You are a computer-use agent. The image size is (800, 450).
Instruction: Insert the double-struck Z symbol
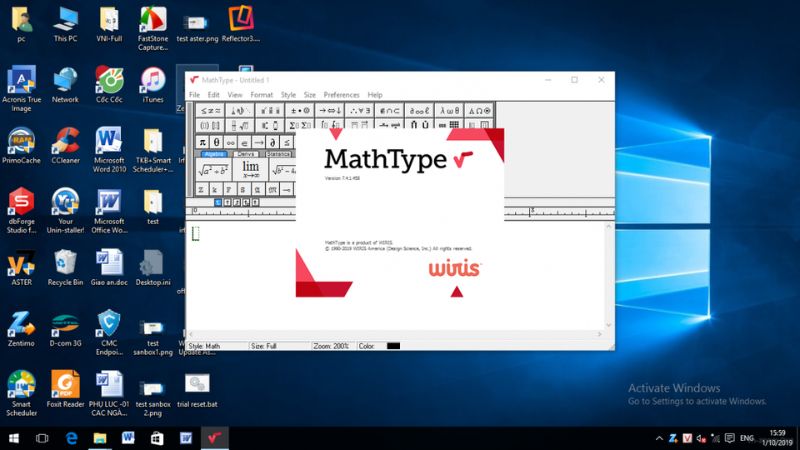[x=201, y=190]
